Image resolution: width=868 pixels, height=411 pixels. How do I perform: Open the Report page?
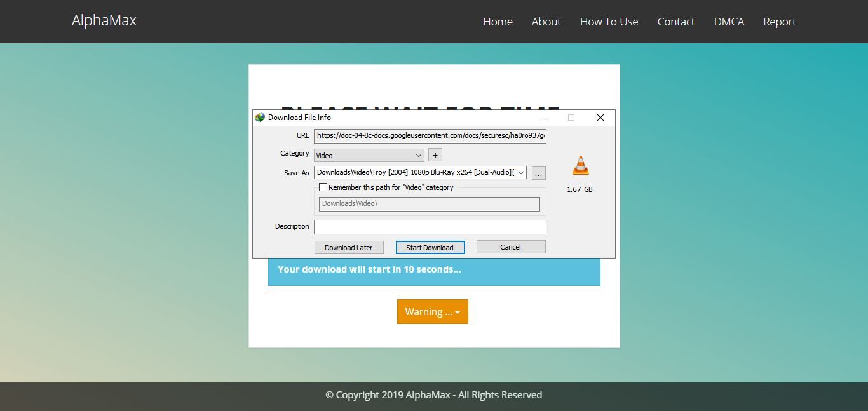click(780, 22)
